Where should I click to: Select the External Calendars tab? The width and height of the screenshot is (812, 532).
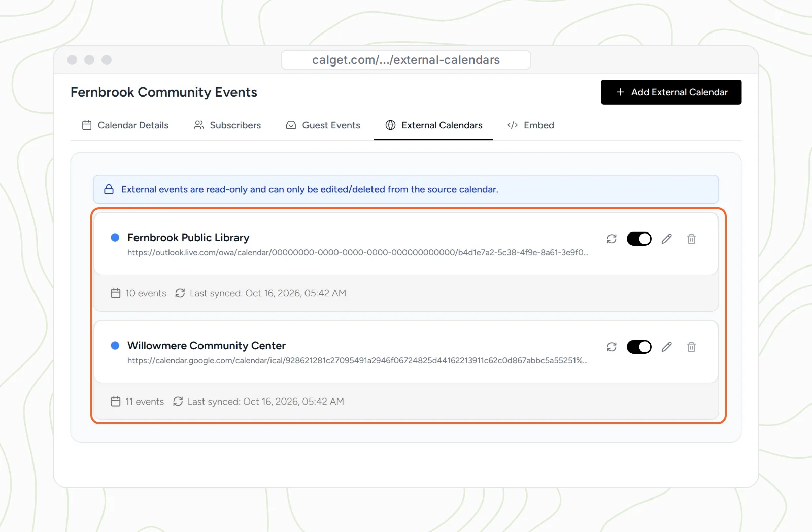pyautogui.click(x=433, y=125)
